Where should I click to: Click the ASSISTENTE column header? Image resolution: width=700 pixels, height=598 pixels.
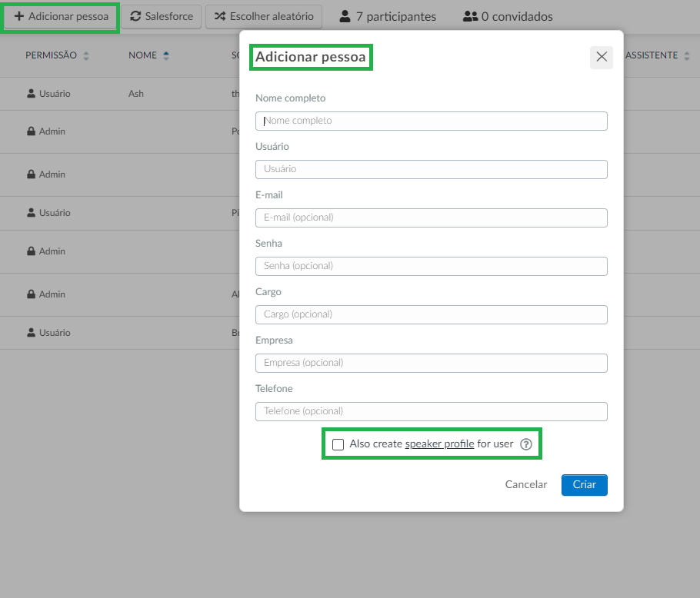point(652,55)
